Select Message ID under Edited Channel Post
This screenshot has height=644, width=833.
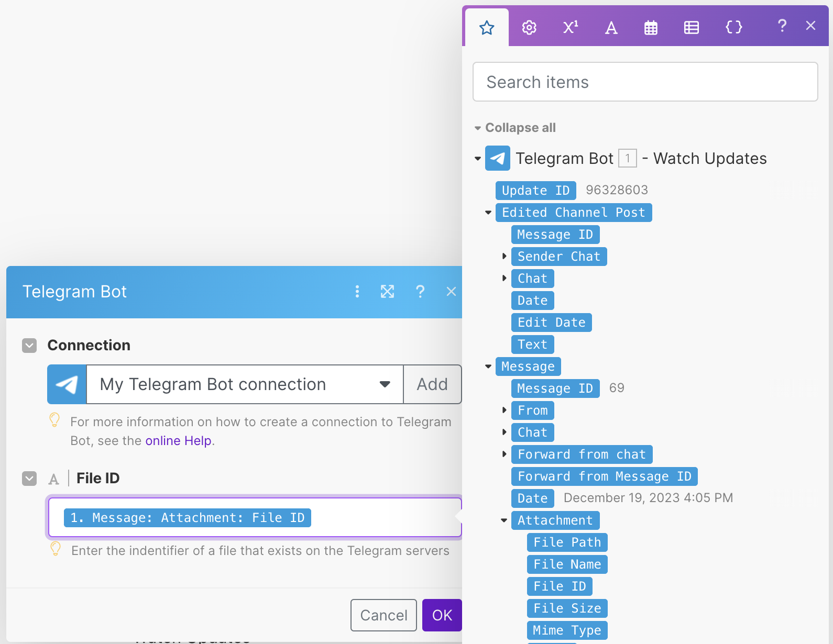click(x=555, y=235)
